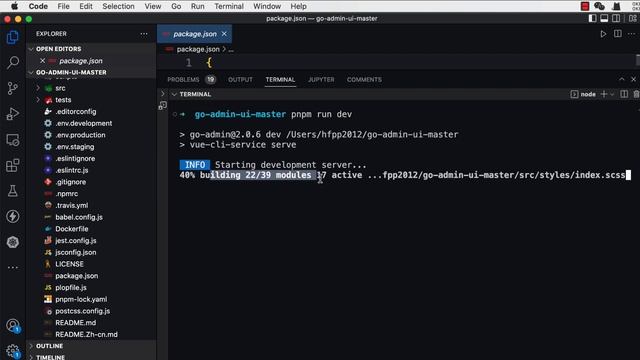Click package.json breadcrumb in editor

tap(198, 49)
